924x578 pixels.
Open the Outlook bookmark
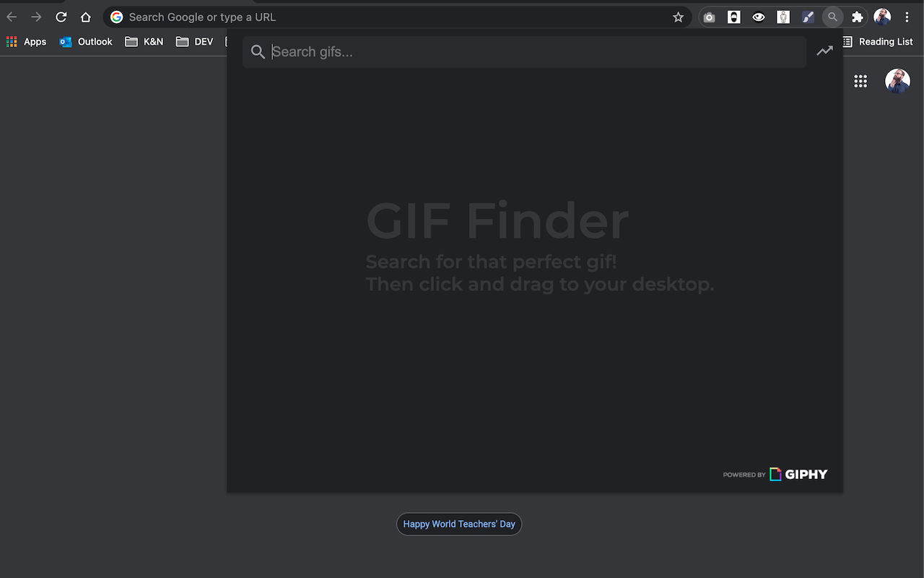pos(86,42)
